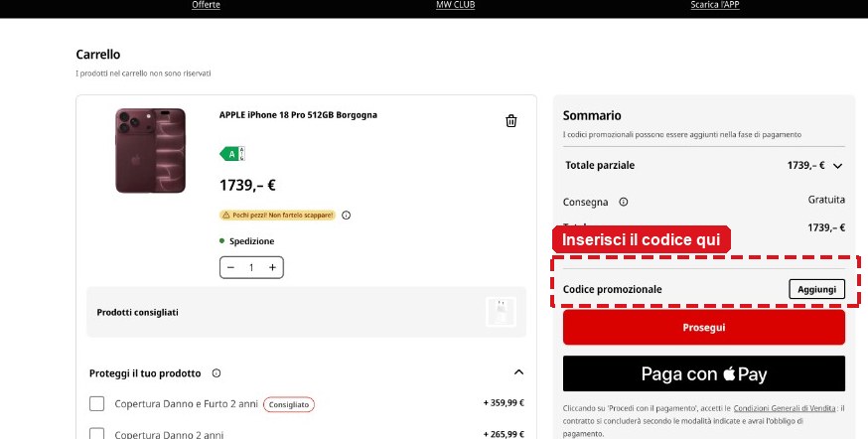Pay with Apple Pay button
This screenshot has width=868, height=439.
[703, 373]
